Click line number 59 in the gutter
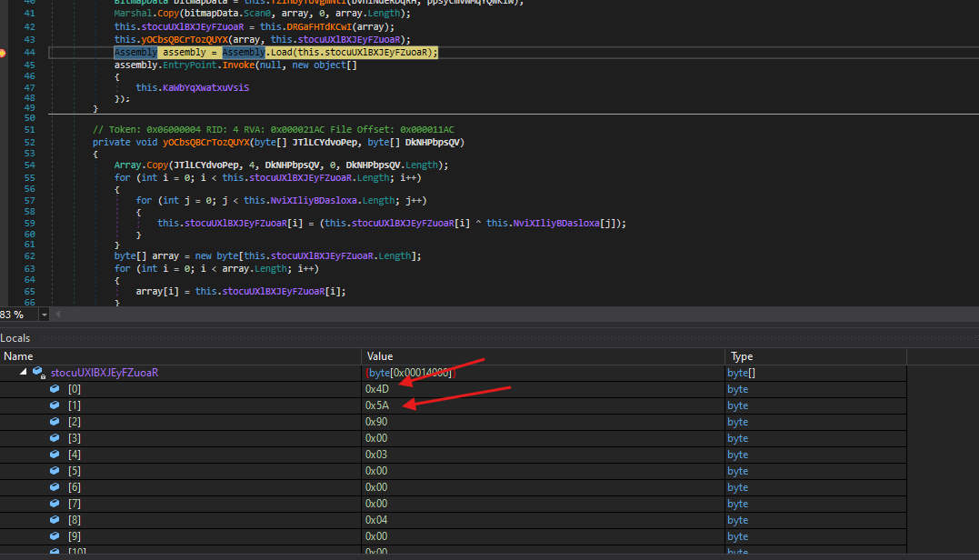979x560 pixels. point(29,223)
